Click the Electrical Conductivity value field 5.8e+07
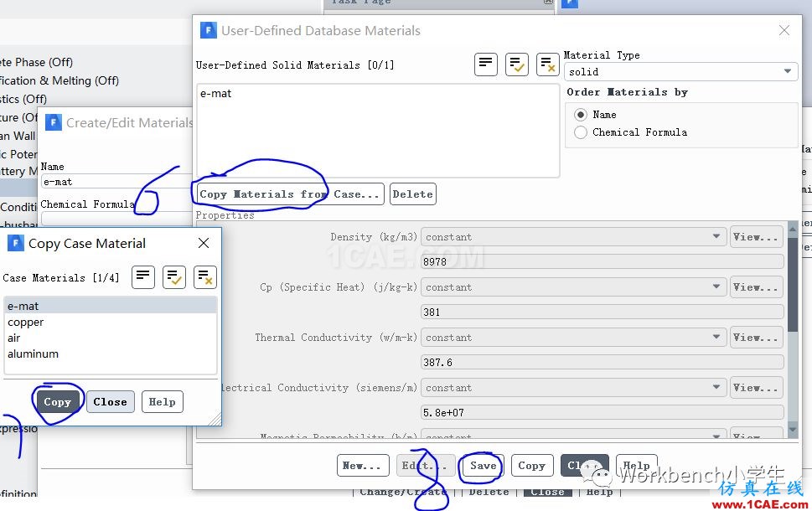The height and width of the screenshot is (511, 812). coord(603,412)
